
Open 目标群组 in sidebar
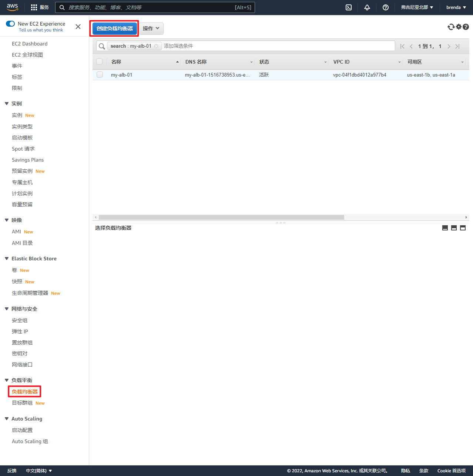22,403
